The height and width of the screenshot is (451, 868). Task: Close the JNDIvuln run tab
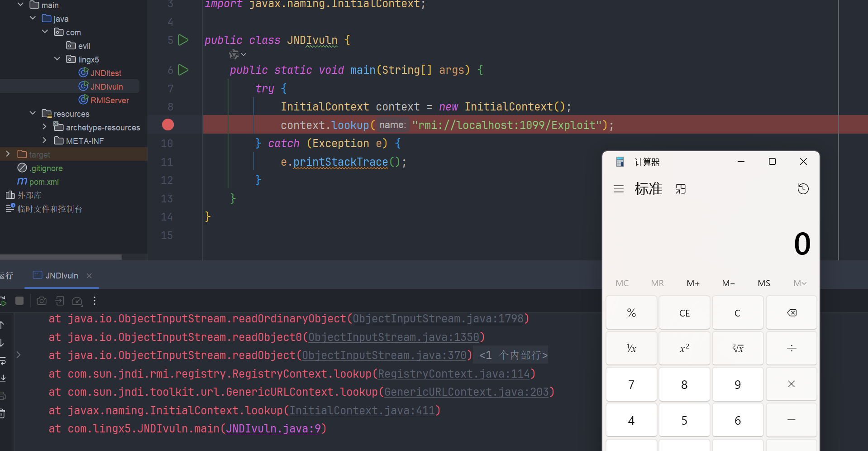tap(89, 276)
